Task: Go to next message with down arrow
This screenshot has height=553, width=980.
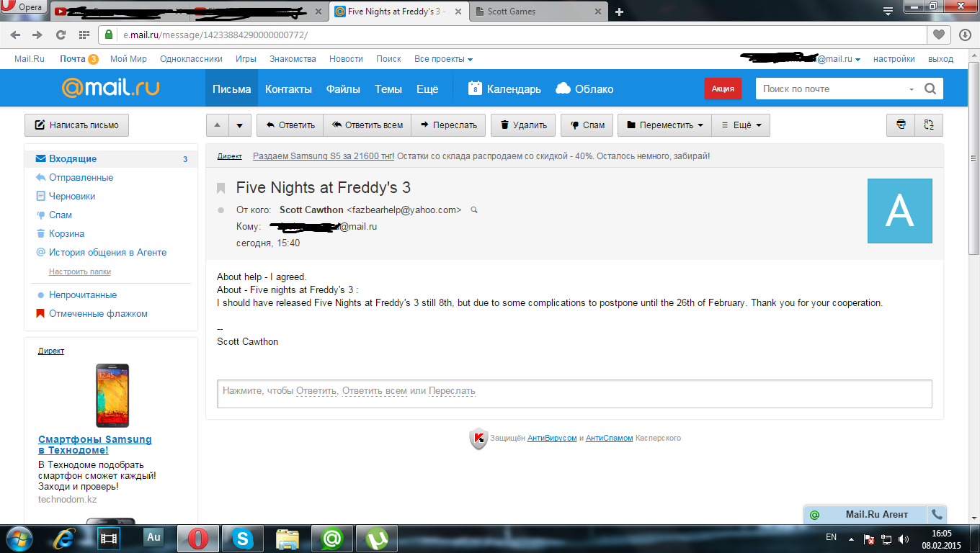Action: [239, 125]
